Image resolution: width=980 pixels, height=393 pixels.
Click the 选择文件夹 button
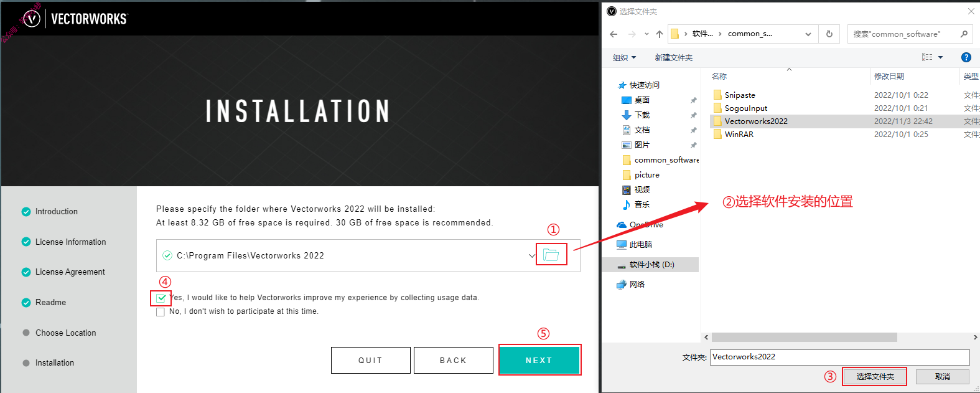coord(875,377)
